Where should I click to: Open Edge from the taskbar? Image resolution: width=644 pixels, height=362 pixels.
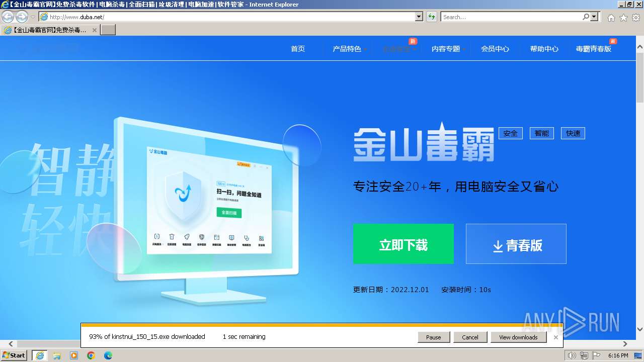tap(108, 355)
